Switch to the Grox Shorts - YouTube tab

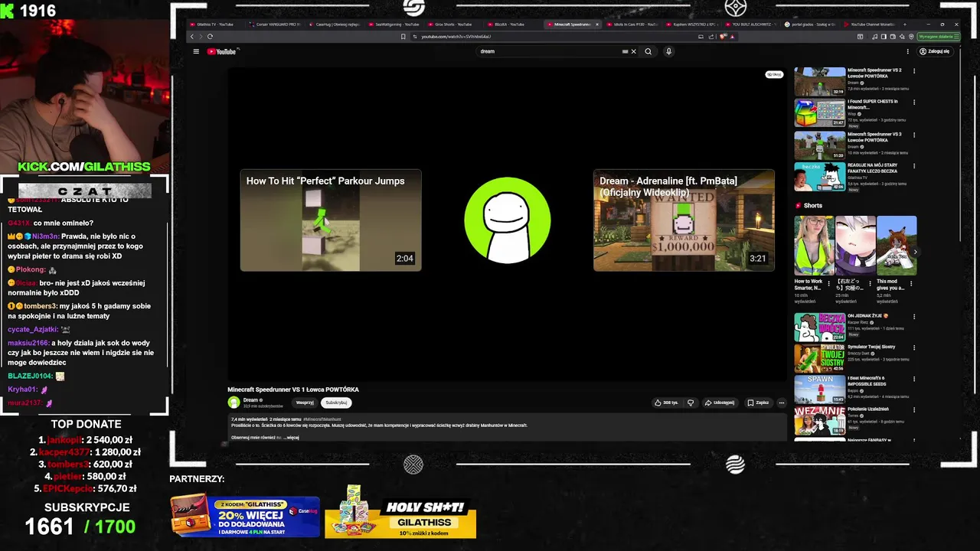454,24
